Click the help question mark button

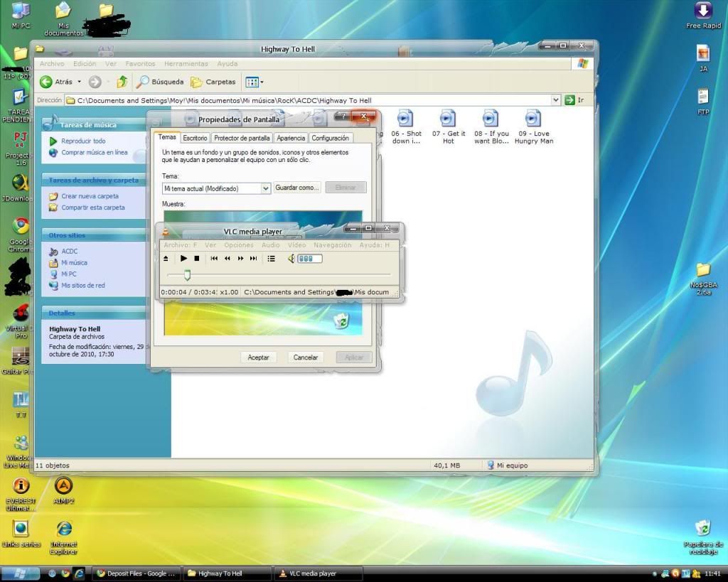click(343, 116)
